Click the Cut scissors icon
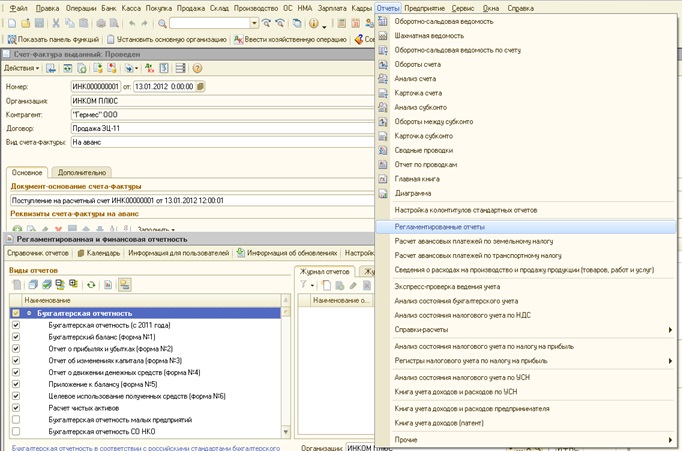Image resolution: width=682 pixels, height=451 pixels. pyautogui.click(x=56, y=23)
